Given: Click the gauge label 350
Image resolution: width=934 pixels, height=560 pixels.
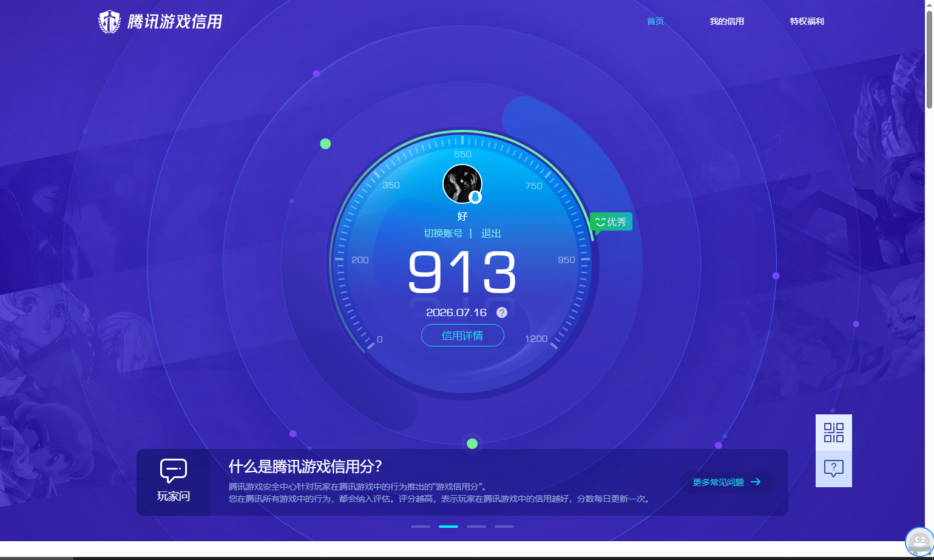Looking at the screenshot, I should point(391,185).
